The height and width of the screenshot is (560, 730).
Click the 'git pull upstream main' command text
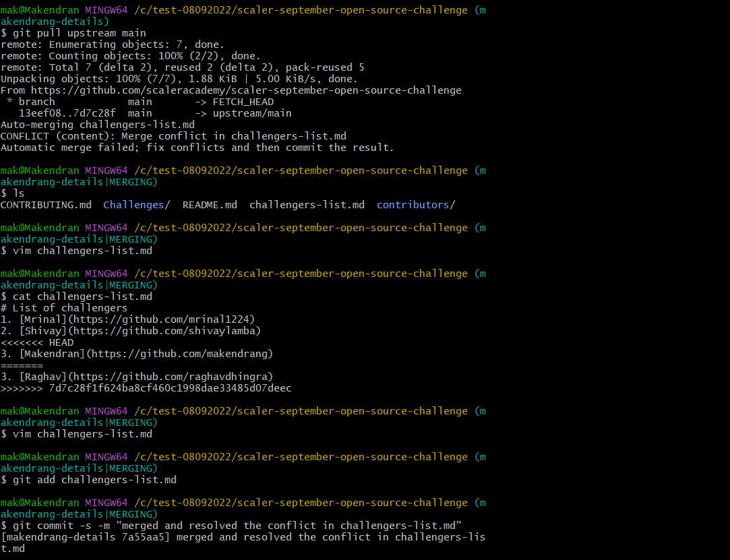click(x=79, y=33)
